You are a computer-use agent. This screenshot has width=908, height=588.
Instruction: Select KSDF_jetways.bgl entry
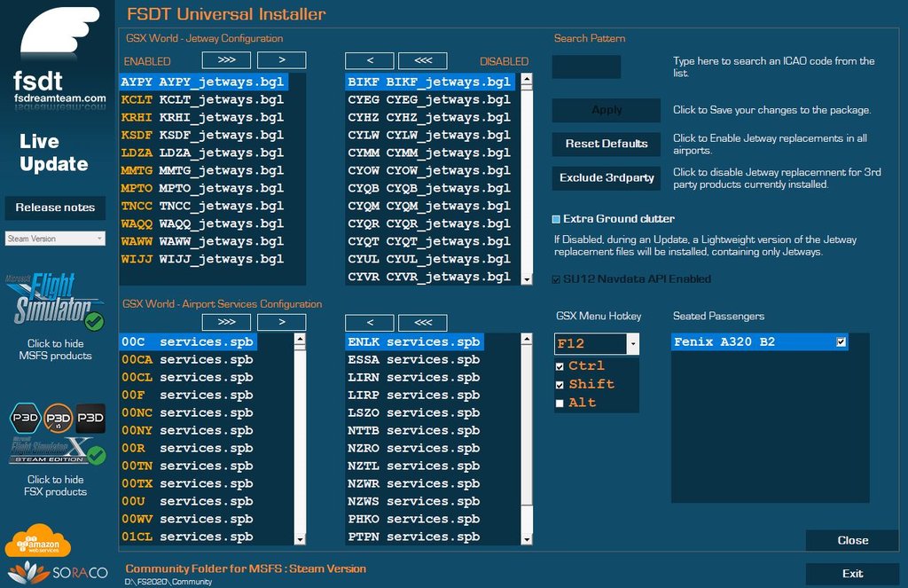coord(203,135)
